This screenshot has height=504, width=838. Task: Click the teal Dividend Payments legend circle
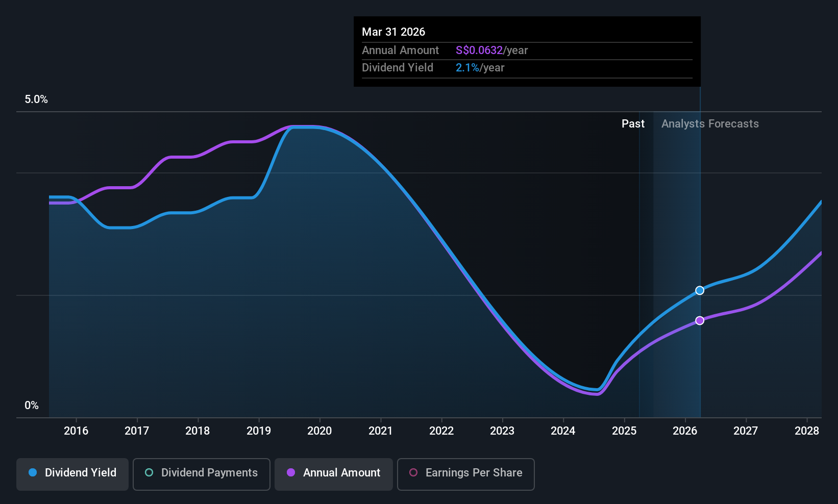coord(149,473)
